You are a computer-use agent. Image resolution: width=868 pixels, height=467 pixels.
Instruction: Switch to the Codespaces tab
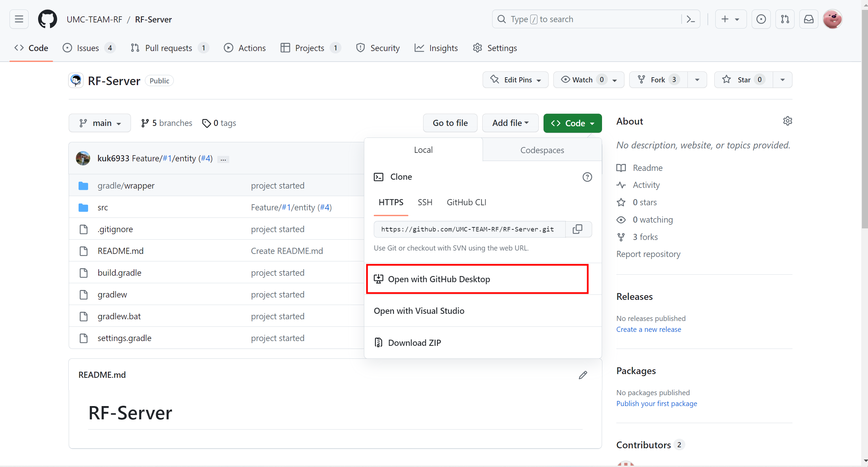point(542,150)
